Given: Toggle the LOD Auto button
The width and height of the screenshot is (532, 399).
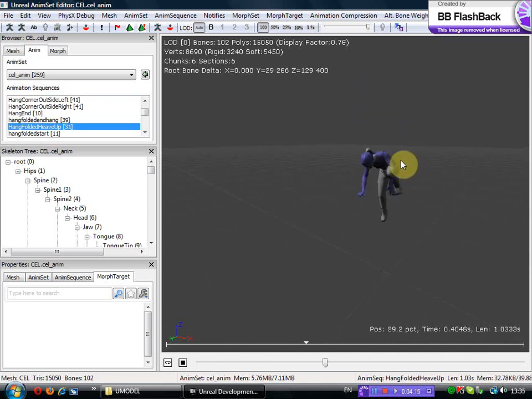Looking at the screenshot, I should pyautogui.click(x=199, y=27).
